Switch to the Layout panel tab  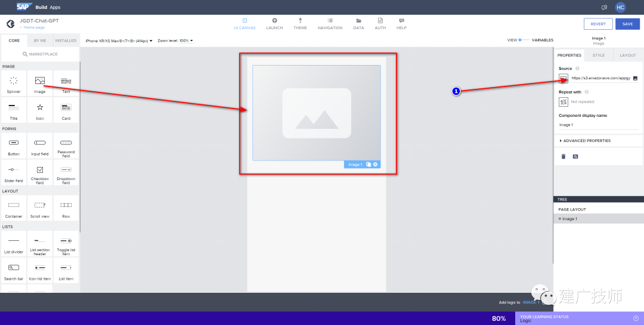click(x=627, y=55)
